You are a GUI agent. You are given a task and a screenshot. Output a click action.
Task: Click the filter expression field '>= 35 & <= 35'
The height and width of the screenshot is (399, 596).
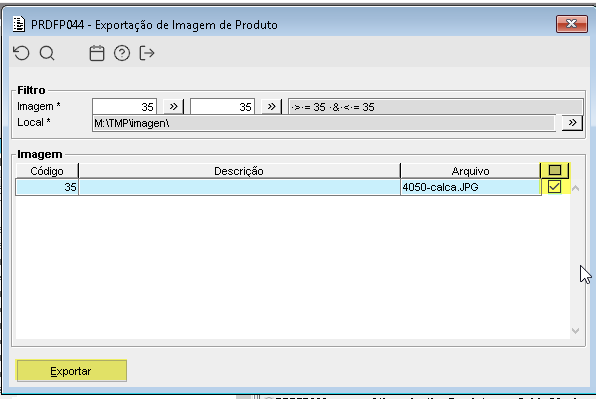pos(436,107)
